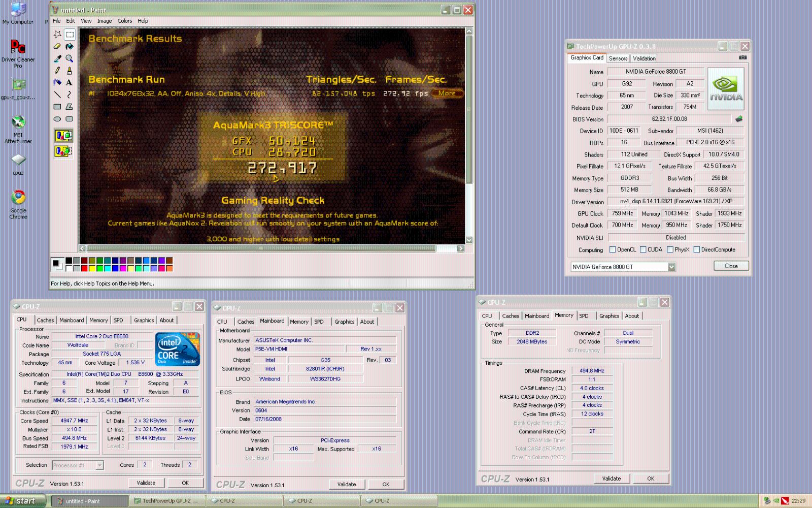Switch to untitled - Paint taskbar button
The height and width of the screenshot is (508, 812).
pos(89,501)
